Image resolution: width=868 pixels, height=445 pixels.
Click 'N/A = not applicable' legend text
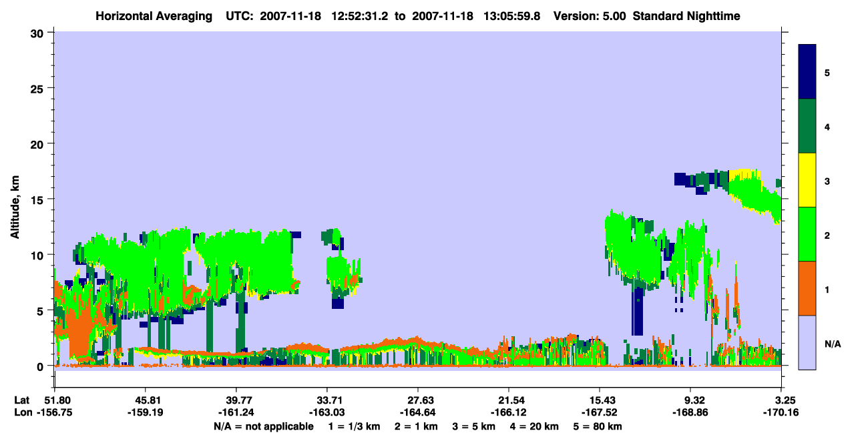coord(264,426)
